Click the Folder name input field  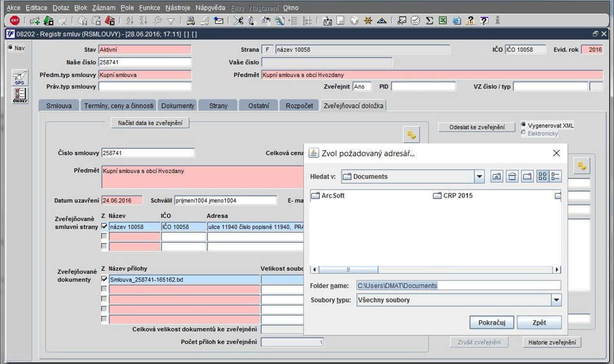(458, 285)
